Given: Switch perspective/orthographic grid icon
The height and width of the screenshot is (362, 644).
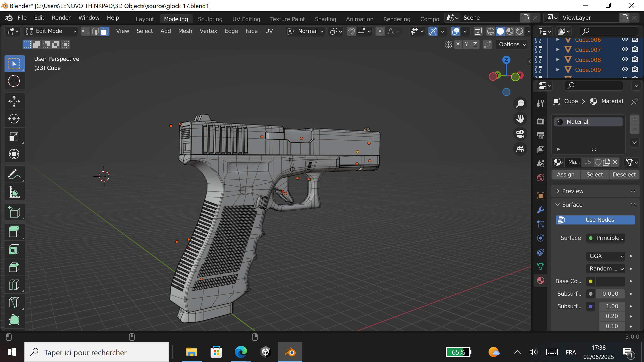Looking at the screenshot, I should 520,149.
